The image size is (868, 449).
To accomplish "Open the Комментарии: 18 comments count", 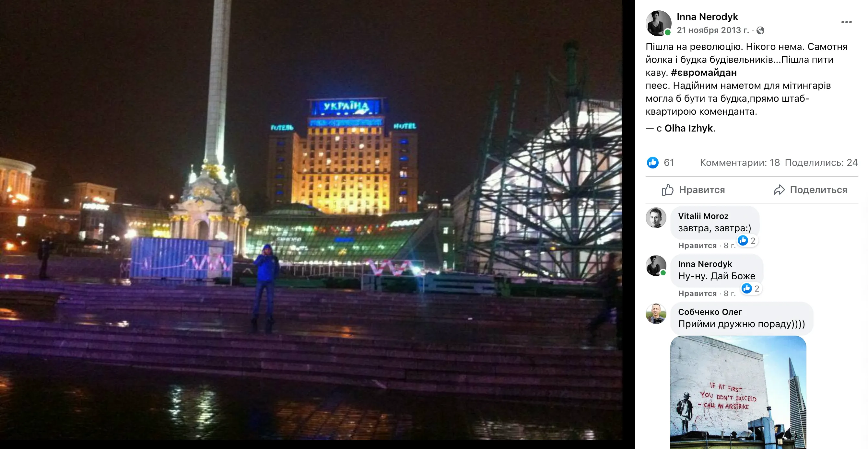I will (740, 163).
